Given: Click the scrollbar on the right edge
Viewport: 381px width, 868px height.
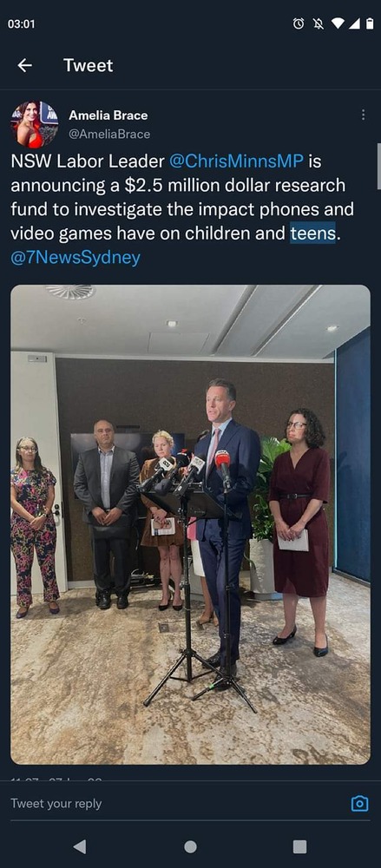Looking at the screenshot, I should coord(378,166).
